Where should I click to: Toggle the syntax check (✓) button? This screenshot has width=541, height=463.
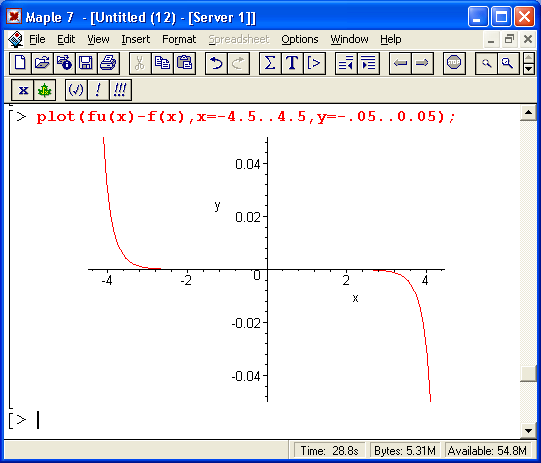pyautogui.click(x=76, y=90)
